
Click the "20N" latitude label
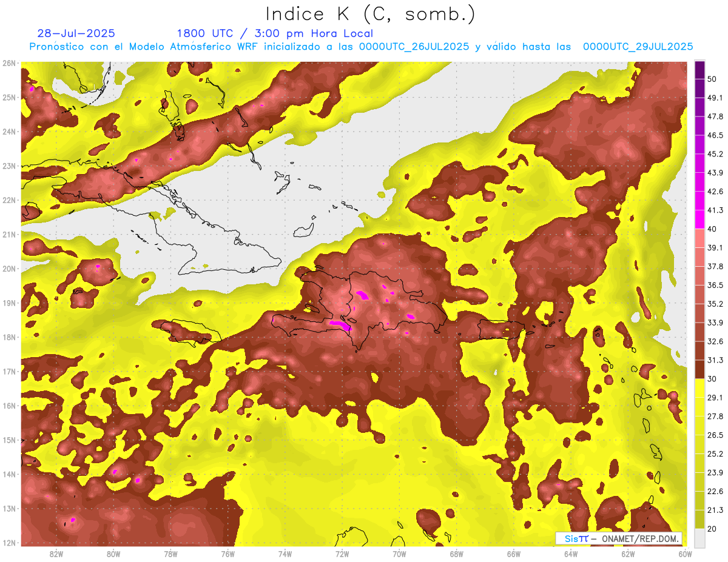pos(9,269)
